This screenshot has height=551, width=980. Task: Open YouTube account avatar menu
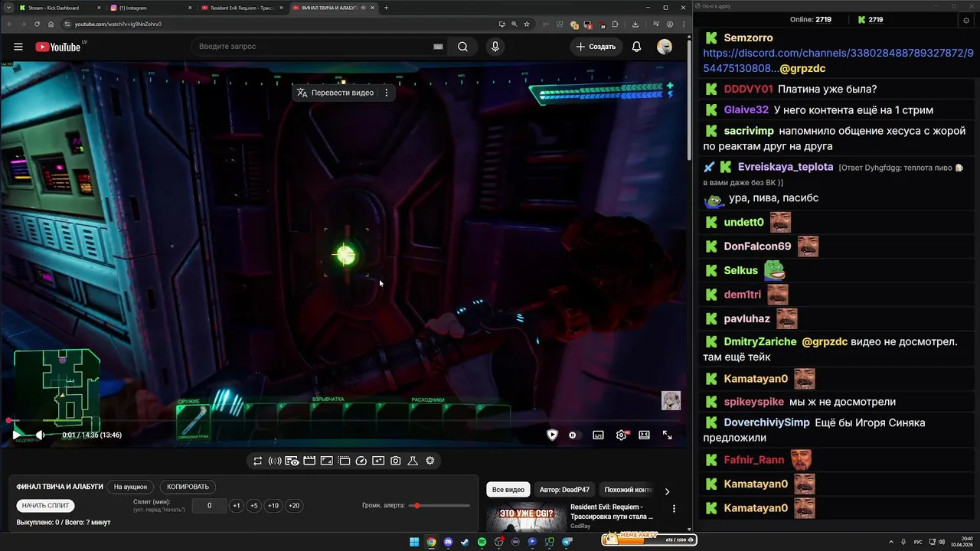(x=665, y=47)
